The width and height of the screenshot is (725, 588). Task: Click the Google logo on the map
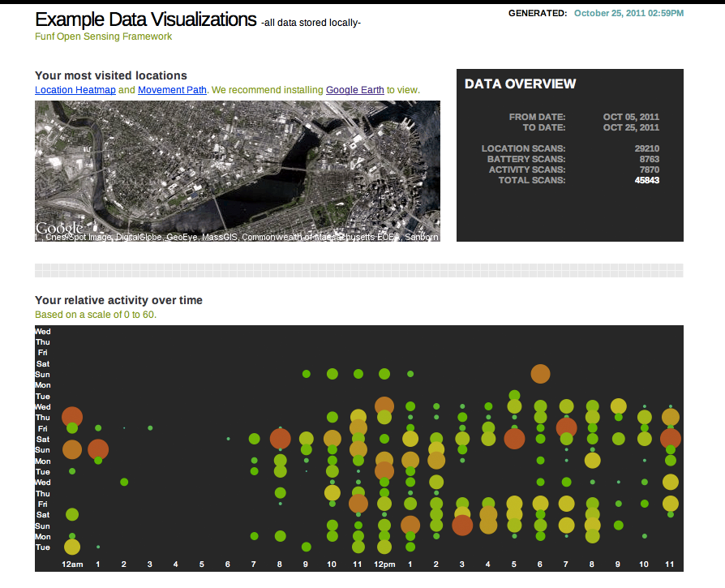click(59, 229)
